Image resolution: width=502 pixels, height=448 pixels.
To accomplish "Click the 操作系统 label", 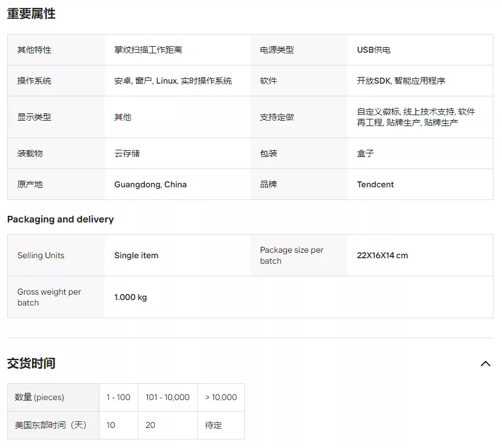I will coord(35,81).
